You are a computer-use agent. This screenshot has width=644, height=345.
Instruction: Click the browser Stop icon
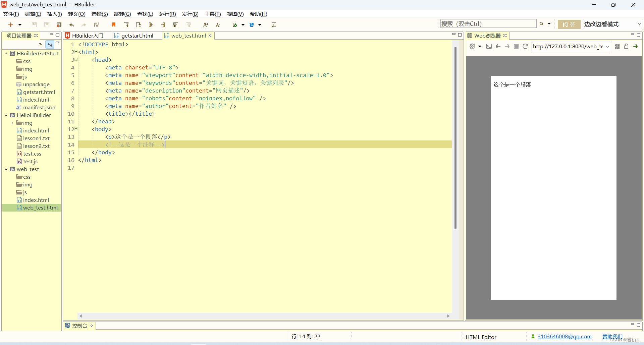pos(516,46)
